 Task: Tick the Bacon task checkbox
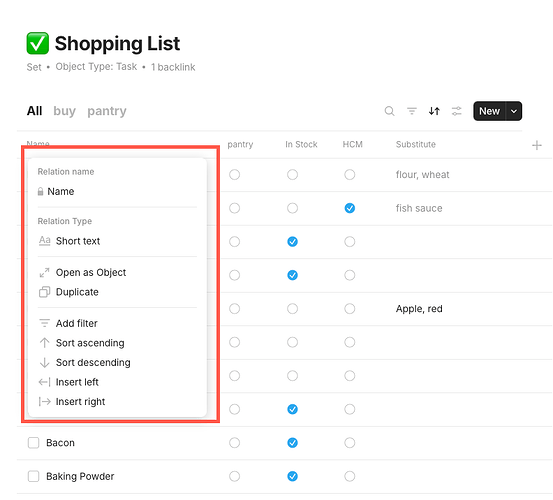tap(34, 443)
